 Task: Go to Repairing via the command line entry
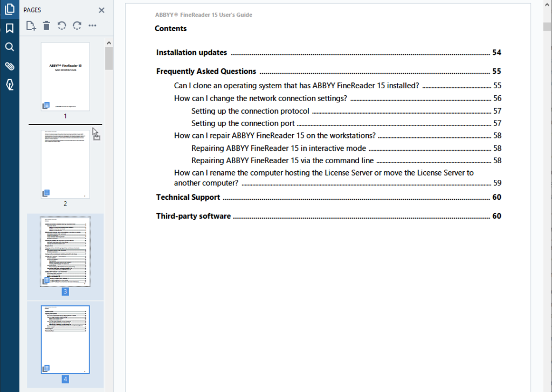(x=347, y=160)
